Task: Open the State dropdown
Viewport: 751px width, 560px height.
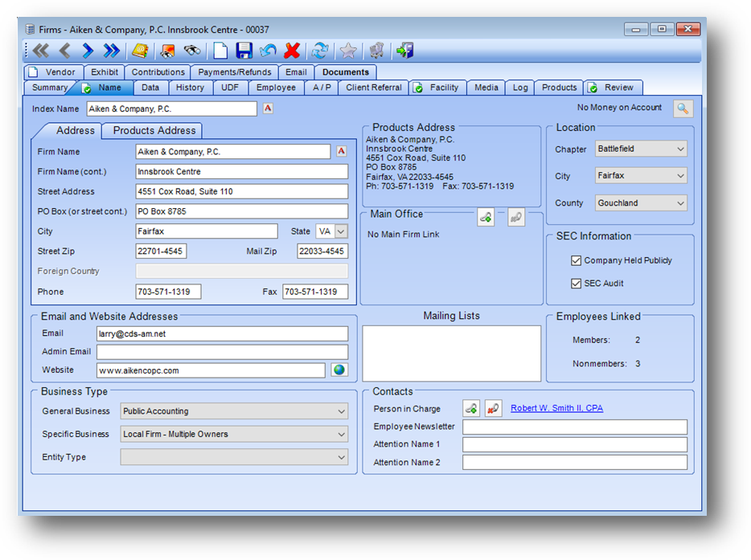Action: pos(341,231)
